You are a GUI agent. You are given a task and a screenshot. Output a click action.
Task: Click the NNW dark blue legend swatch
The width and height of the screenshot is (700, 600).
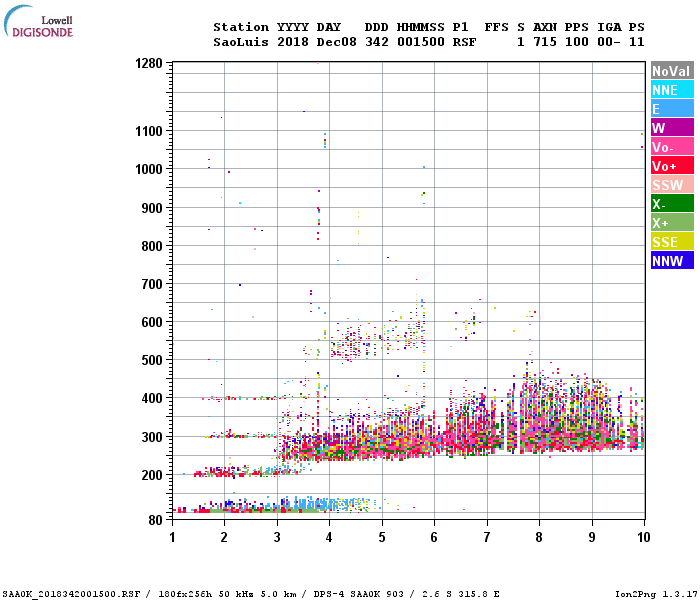pos(672,260)
